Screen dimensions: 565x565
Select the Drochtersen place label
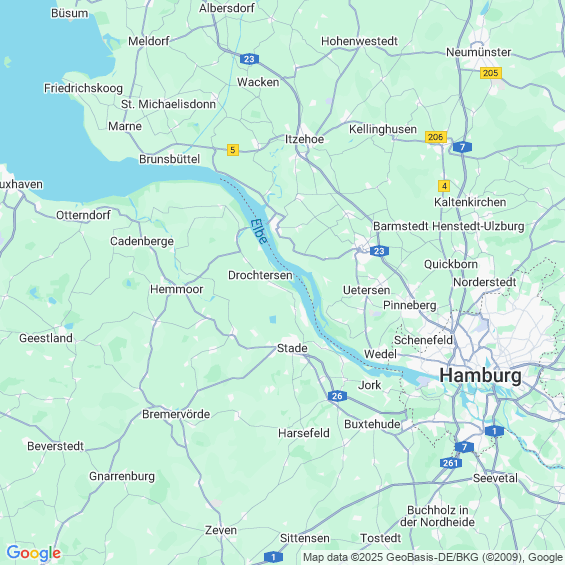tap(260, 275)
